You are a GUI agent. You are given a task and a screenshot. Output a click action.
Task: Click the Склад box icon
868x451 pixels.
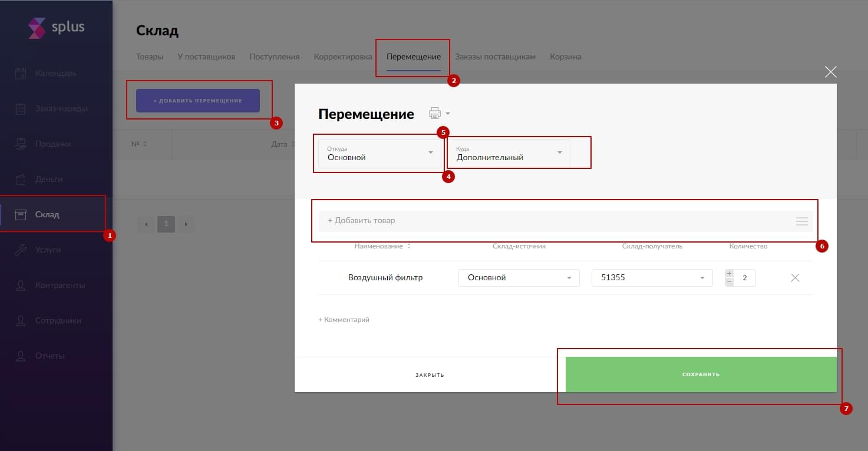[x=21, y=214]
